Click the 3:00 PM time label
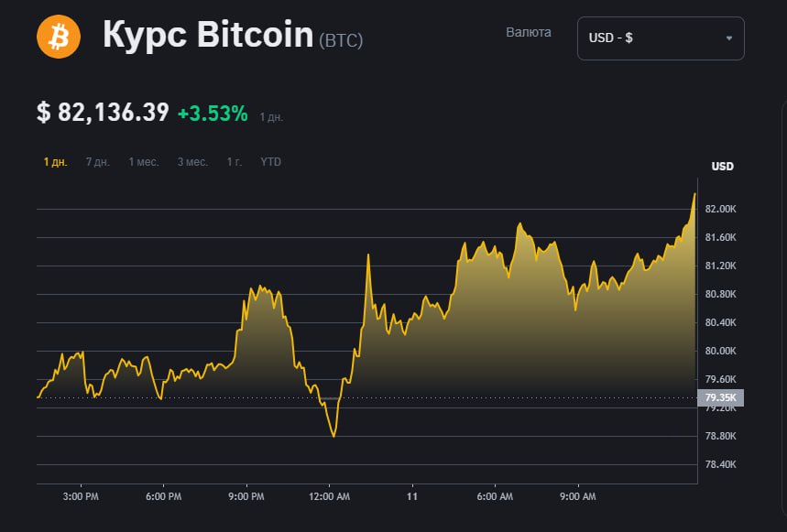 point(81,496)
